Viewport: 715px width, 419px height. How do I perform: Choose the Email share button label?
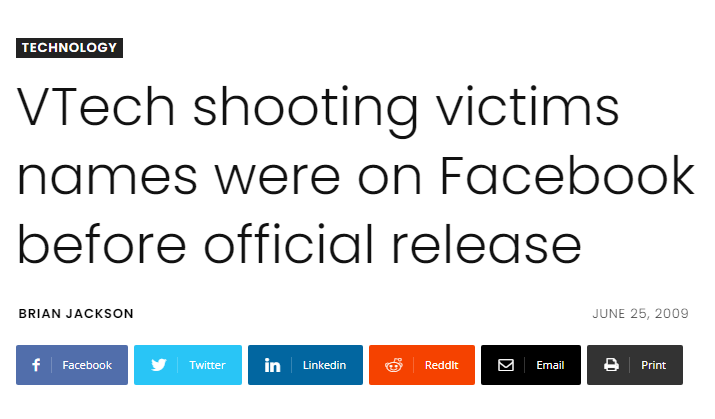pyautogui.click(x=550, y=365)
